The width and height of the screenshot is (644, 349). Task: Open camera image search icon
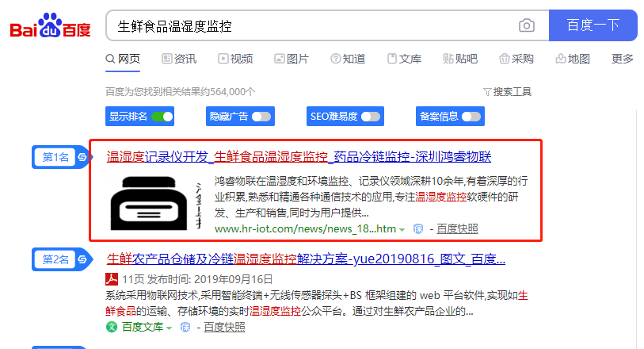526,25
